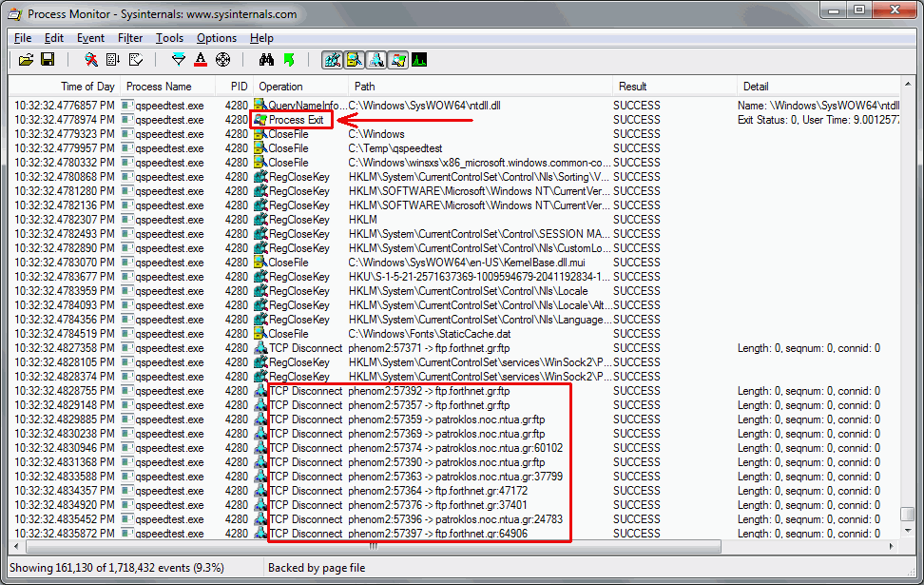Click the CloseFile icon for C:\Windows row

pos(260,134)
